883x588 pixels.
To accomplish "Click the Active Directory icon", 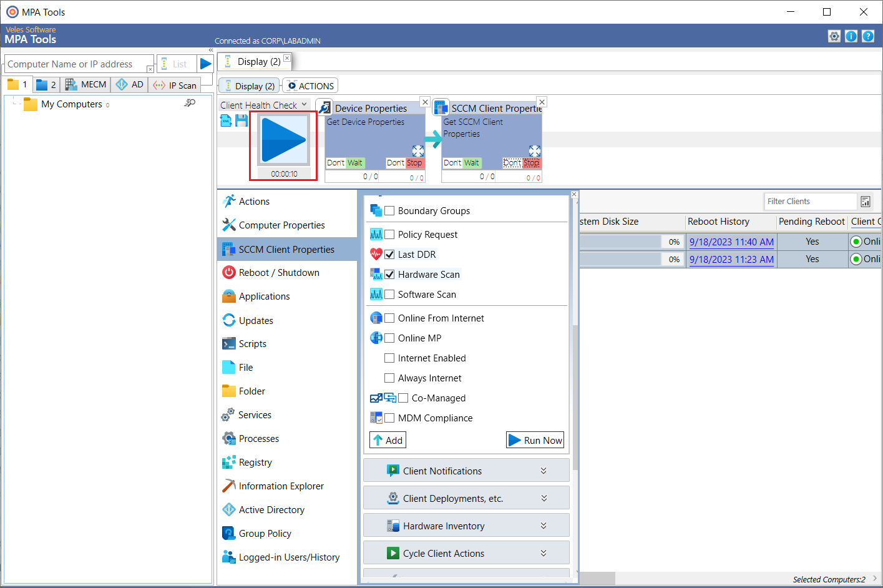I will pyautogui.click(x=229, y=509).
